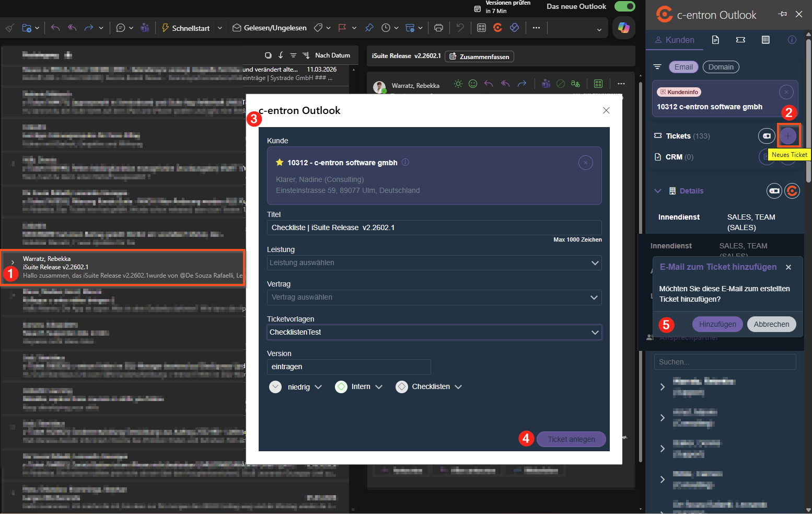Reply all from the top toolbar
Viewport: 812px width, 514px height.
72,28
